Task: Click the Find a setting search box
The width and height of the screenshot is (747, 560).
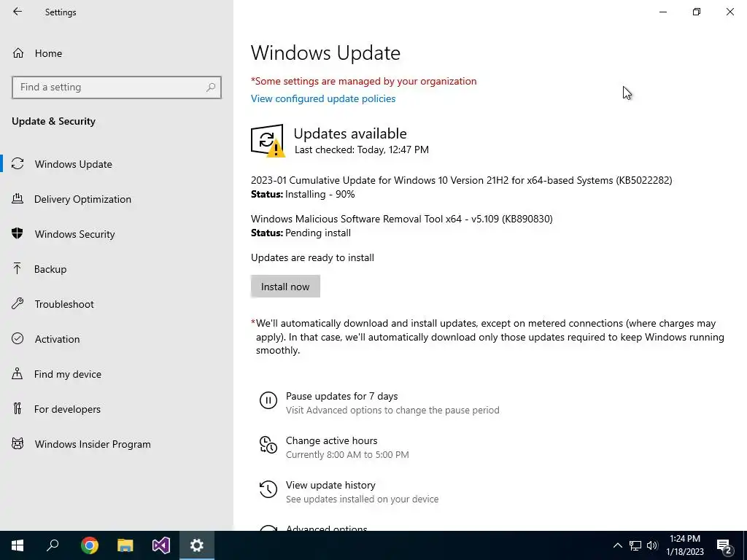Action: click(116, 87)
